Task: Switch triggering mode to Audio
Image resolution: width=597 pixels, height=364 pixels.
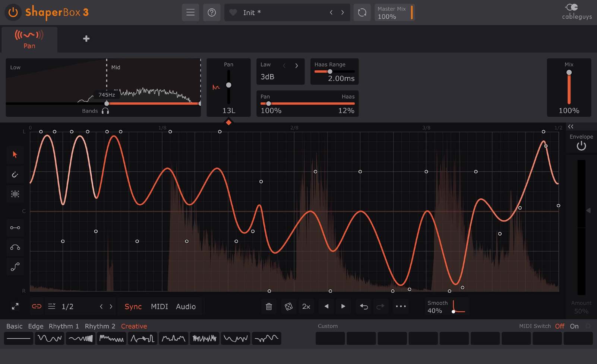Action: pos(186,306)
